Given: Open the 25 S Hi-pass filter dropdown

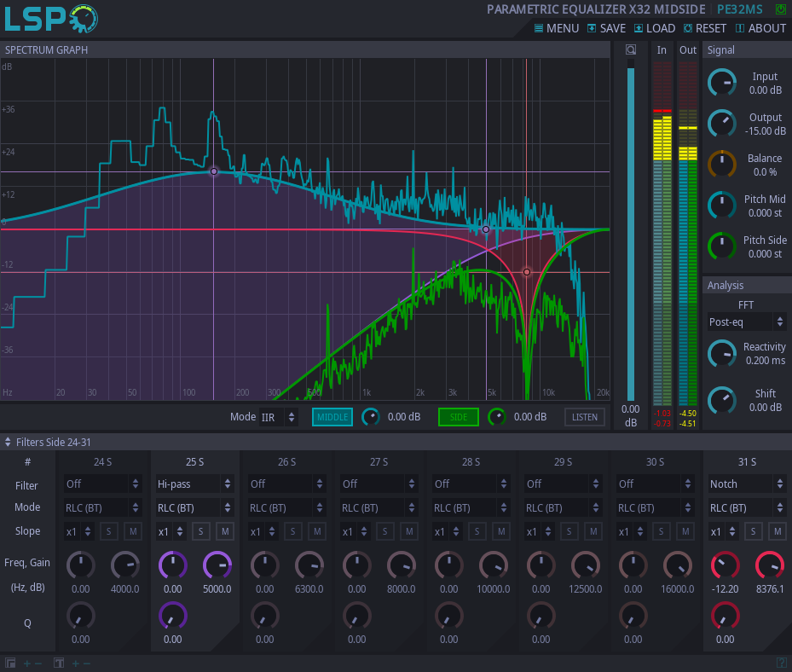Looking at the screenshot, I should point(194,484).
